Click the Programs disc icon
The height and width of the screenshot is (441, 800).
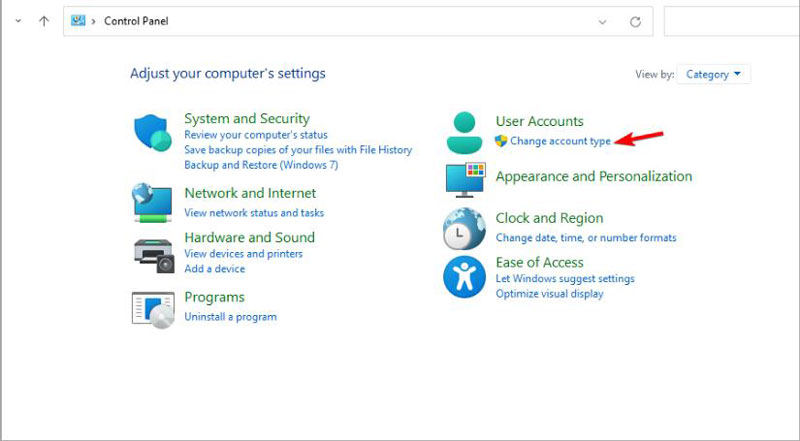pos(153,309)
